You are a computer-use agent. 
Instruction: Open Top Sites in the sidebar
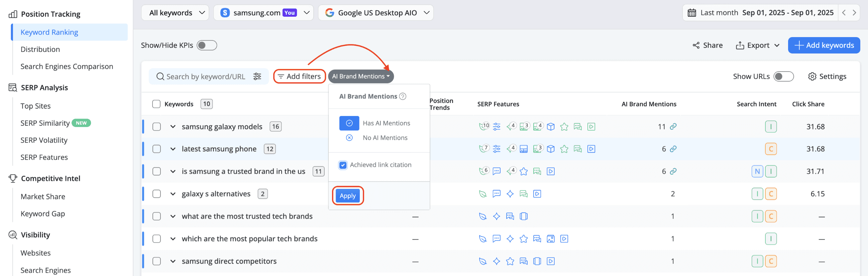(35, 106)
